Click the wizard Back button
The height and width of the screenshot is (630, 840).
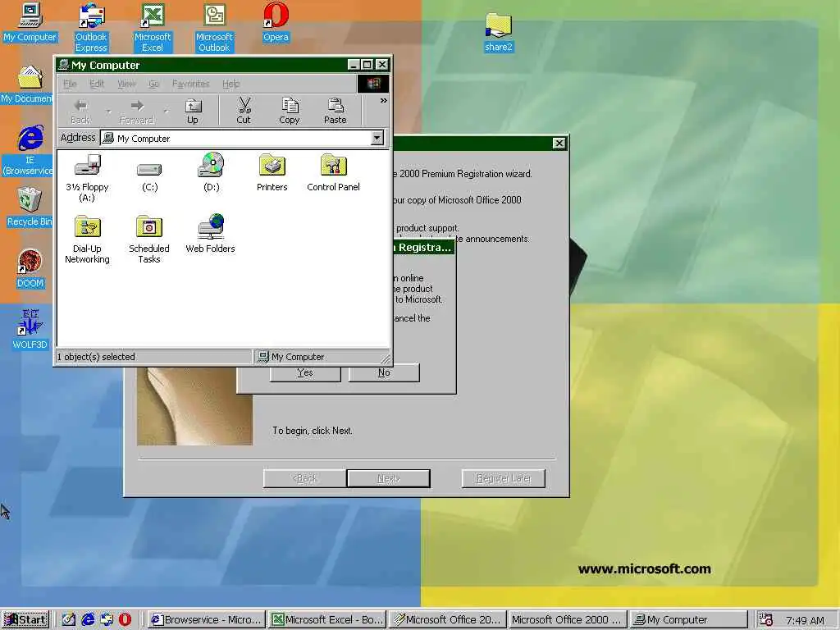pyautogui.click(x=304, y=478)
